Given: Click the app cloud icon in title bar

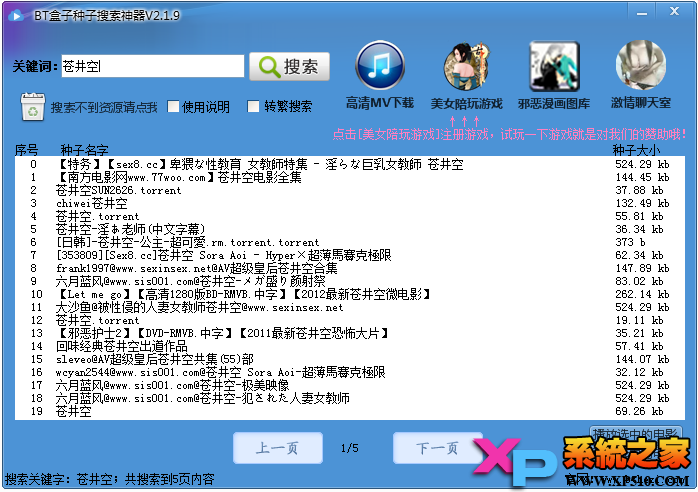Looking at the screenshot, I should (16, 16).
